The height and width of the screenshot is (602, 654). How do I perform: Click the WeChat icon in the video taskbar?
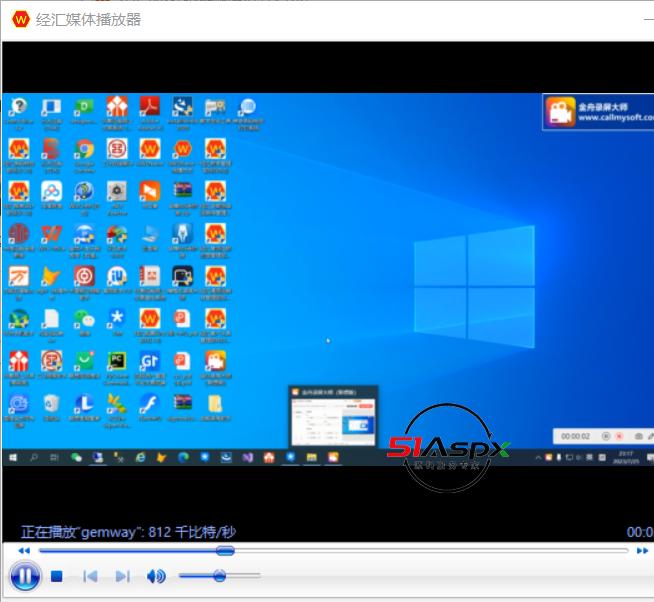pyautogui.click(x=76, y=458)
